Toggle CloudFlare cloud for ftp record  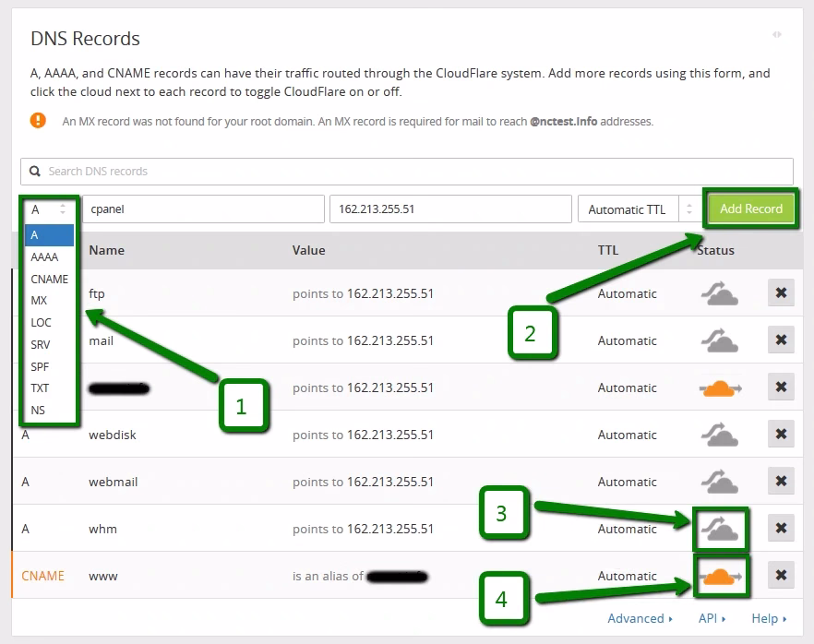click(720, 293)
